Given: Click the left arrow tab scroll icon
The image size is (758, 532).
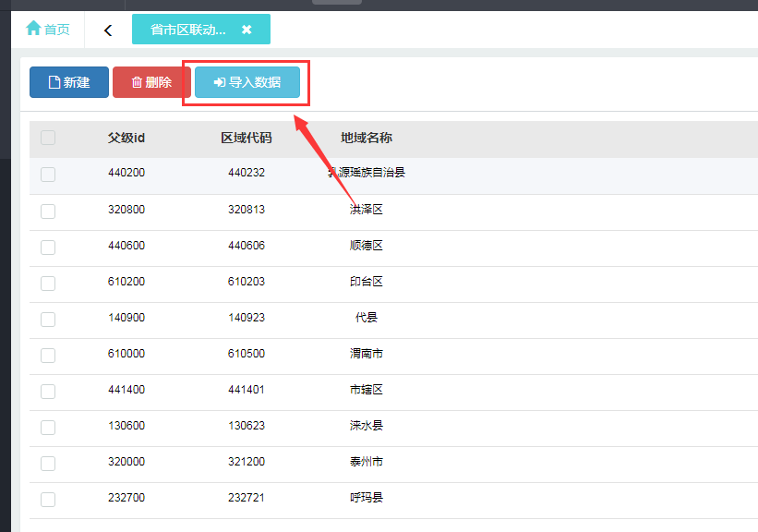Looking at the screenshot, I should pyautogui.click(x=108, y=30).
